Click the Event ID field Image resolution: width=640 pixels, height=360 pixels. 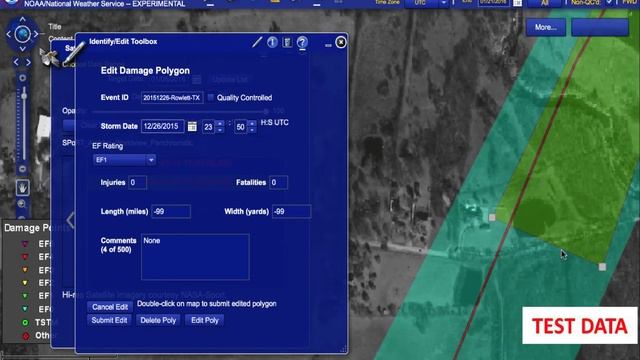click(172, 98)
